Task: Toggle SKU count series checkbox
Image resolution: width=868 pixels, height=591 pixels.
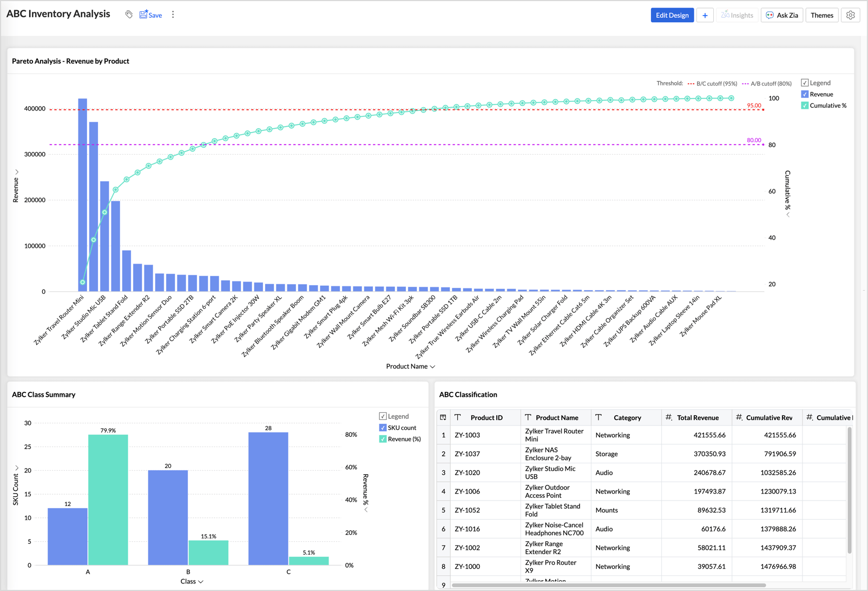Action: click(383, 428)
